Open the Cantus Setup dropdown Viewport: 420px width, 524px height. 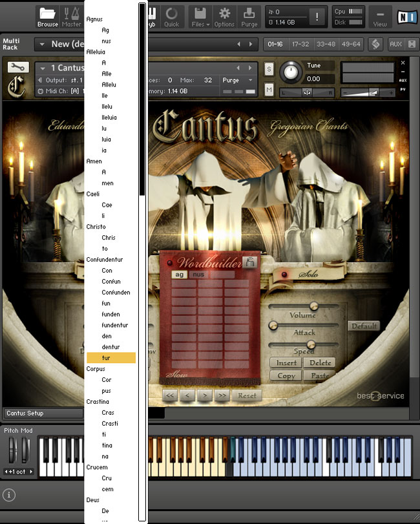click(42, 413)
